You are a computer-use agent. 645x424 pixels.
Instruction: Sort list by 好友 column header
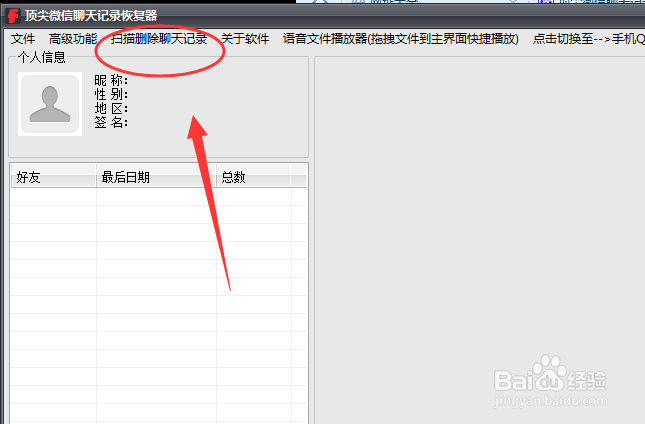tap(53, 177)
